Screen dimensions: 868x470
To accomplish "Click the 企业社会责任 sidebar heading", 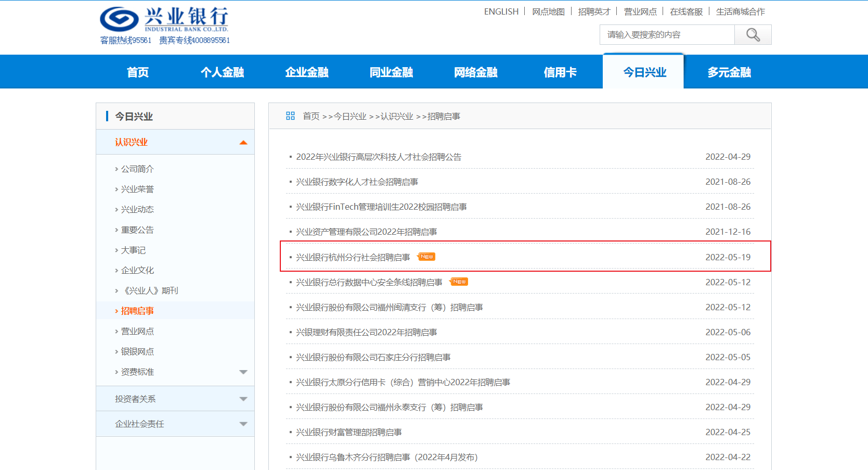I will 139,424.
